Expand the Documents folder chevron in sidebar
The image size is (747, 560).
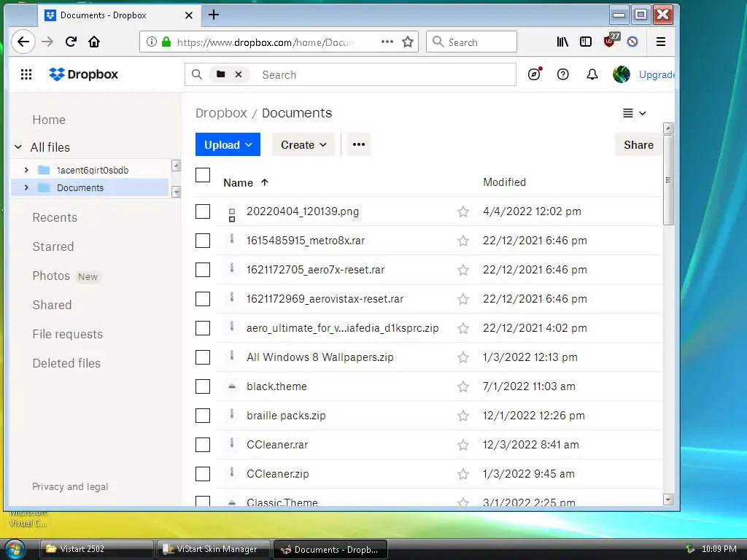(x=26, y=187)
